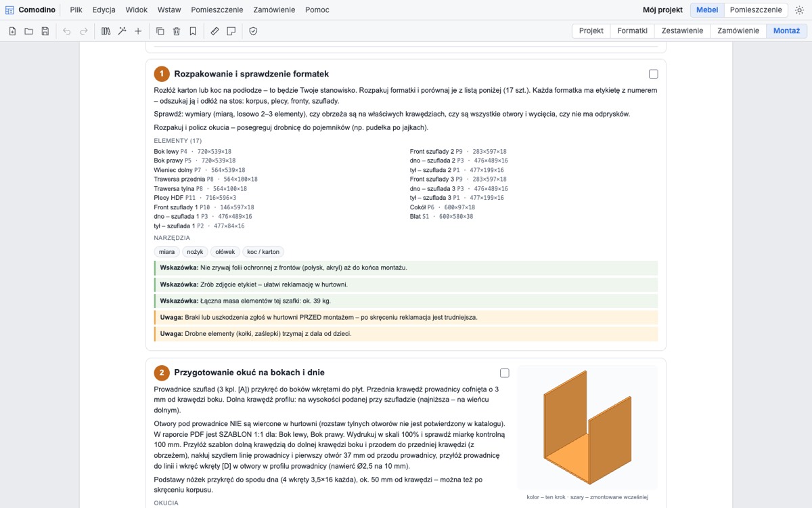
Task: Click the Comodino app logo icon
Action: click(9, 10)
